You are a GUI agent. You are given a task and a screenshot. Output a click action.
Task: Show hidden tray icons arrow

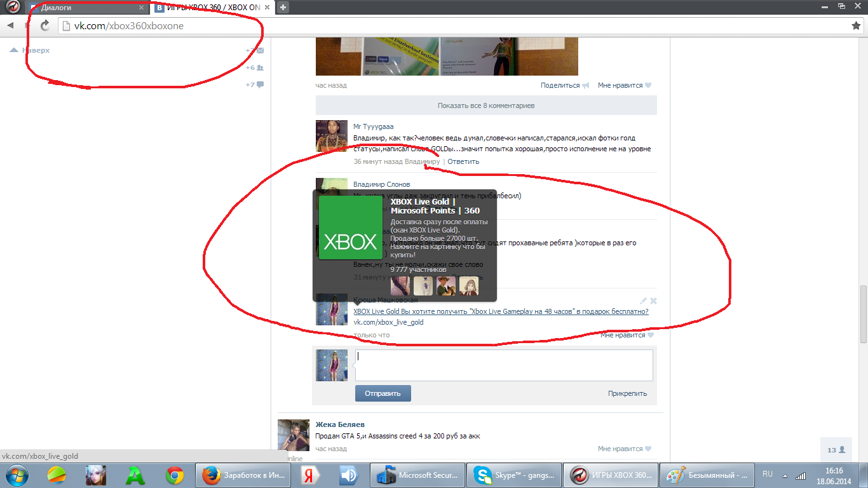pyautogui.click(x=785, y=475)
